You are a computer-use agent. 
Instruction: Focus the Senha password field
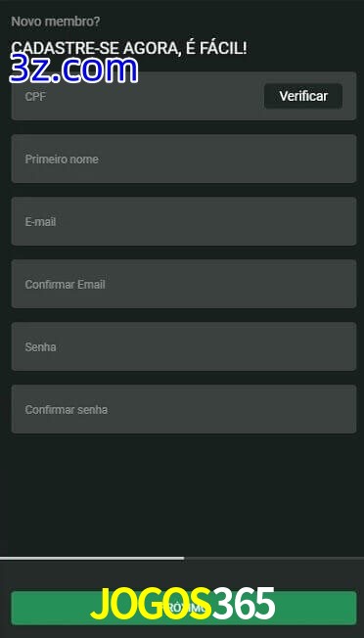(184, 346)
